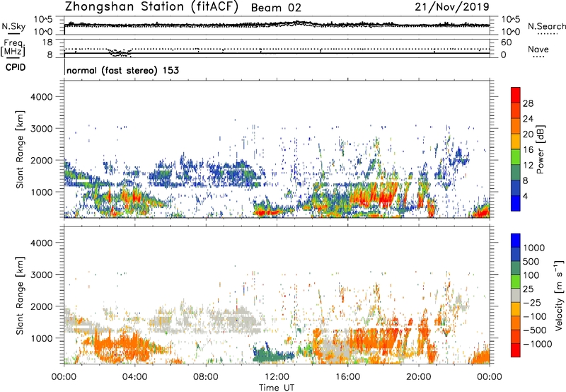This screenshot has width=566, height=392.
Task: Click the "16:00" time tick label
Action: pos(347,377)
